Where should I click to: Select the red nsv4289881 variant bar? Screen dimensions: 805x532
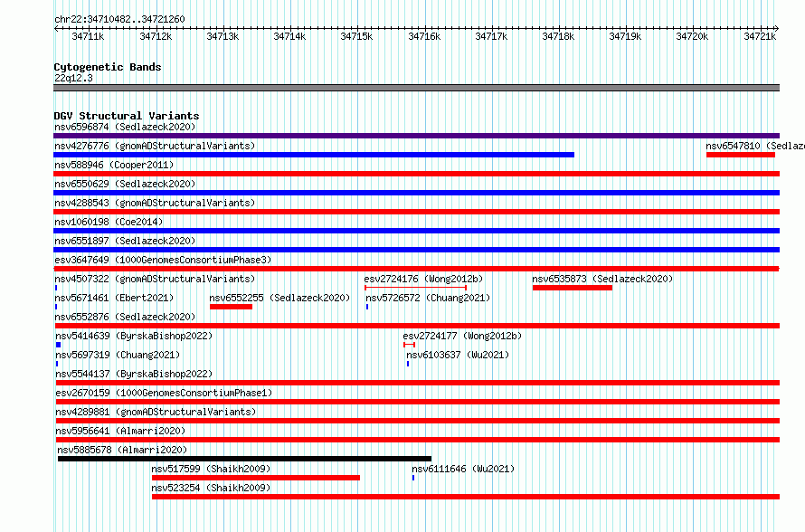(x=418, y=421)
